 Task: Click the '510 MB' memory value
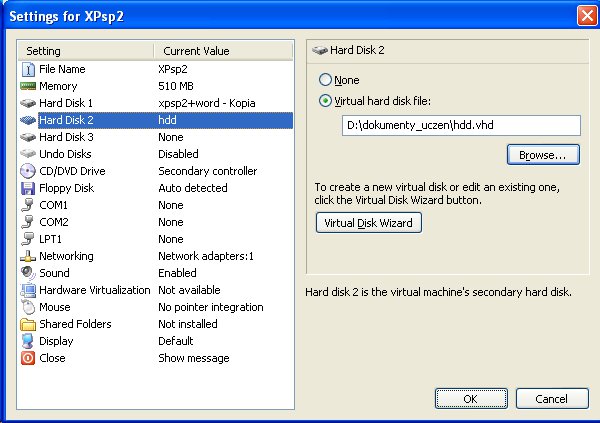(176, 86)
